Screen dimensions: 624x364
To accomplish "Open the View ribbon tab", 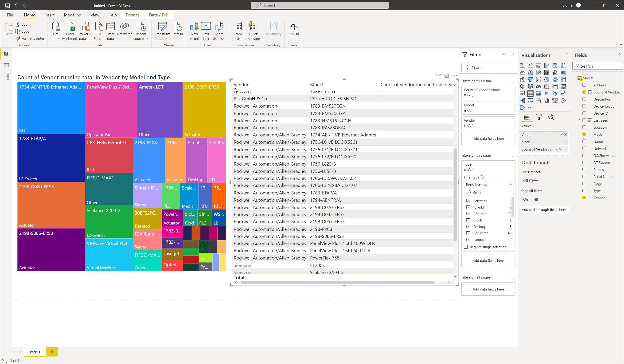I will click(95, 15).
